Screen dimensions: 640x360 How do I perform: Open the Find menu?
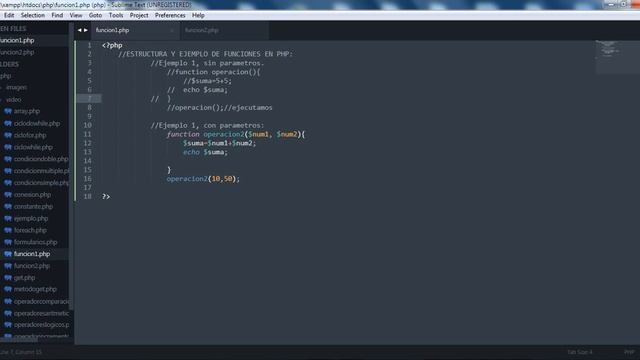click(57, 16)
